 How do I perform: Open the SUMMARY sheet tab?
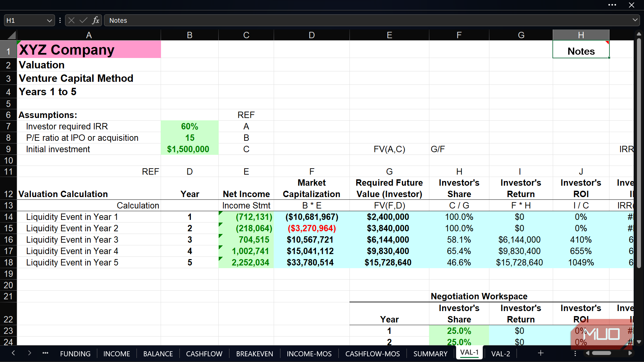tap(430, 354)
